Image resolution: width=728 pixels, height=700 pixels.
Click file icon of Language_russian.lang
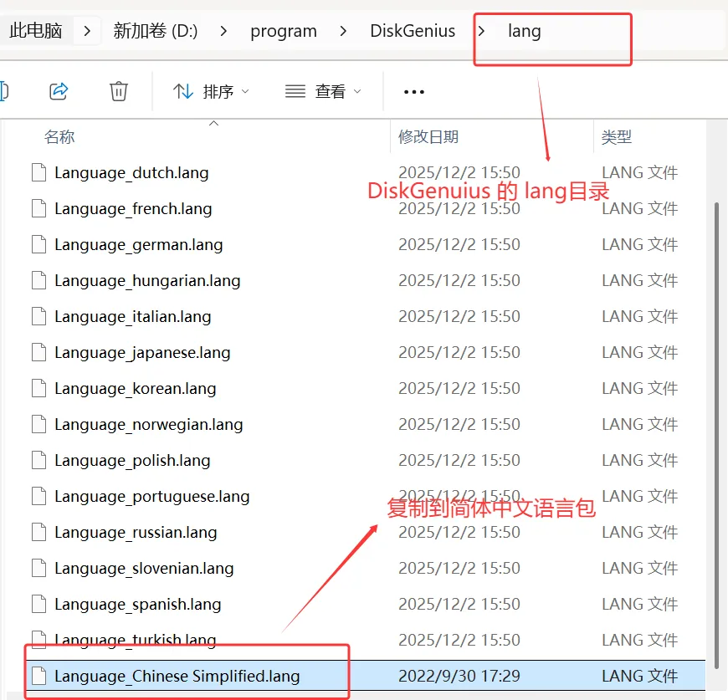coord(39,532)
